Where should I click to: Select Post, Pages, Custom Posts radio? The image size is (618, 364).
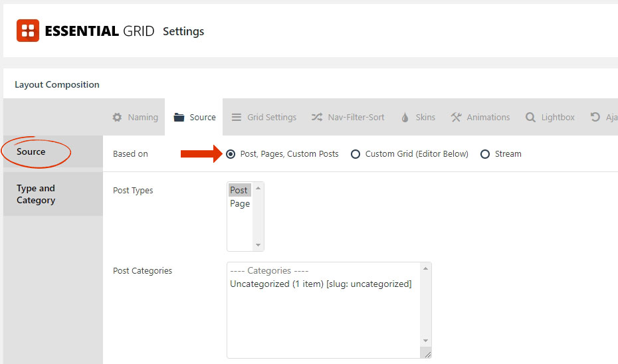coord(231,154)
